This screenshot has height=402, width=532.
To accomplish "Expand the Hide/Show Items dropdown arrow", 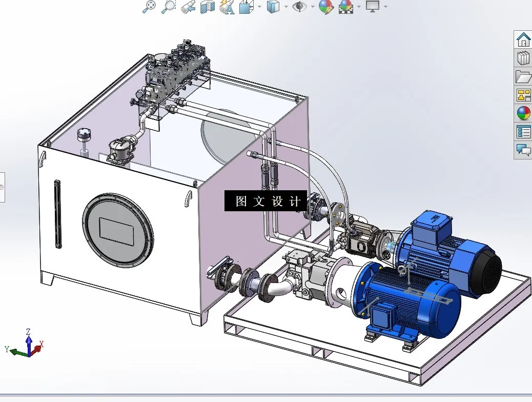I will click(313, 7).
